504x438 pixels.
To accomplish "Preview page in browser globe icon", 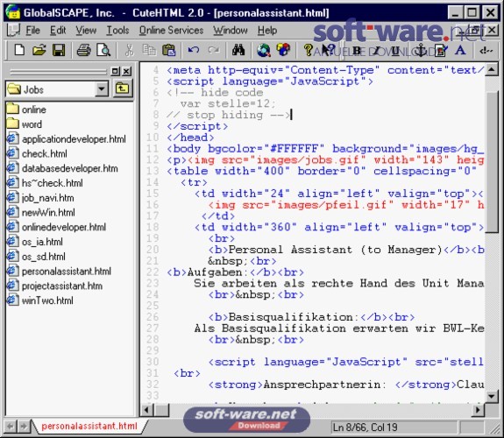I will point(264,50).
